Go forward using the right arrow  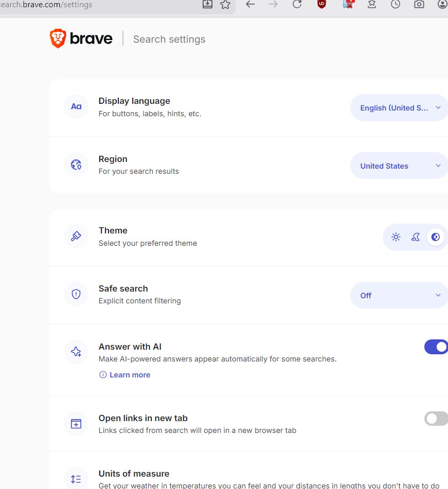[x=273, y=4]
